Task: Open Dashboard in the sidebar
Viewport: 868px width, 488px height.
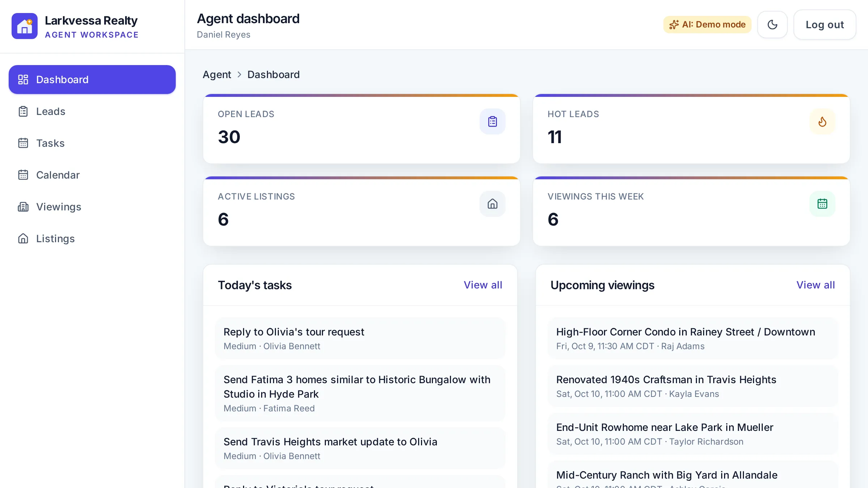Action: click(92, 80)
